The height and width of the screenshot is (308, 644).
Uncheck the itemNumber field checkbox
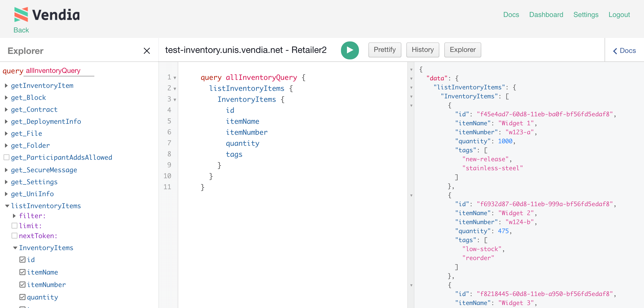[22, 285]
